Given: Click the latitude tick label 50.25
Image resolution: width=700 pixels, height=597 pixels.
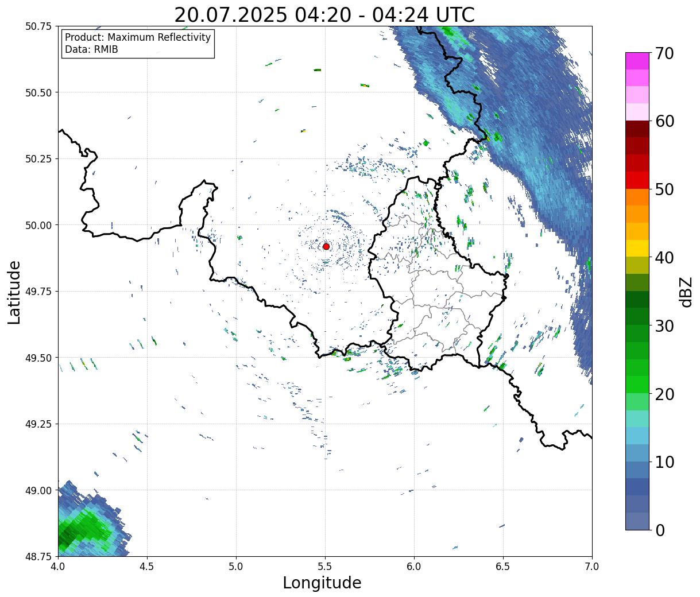Looking at the screenshot, I should (38, 159).
